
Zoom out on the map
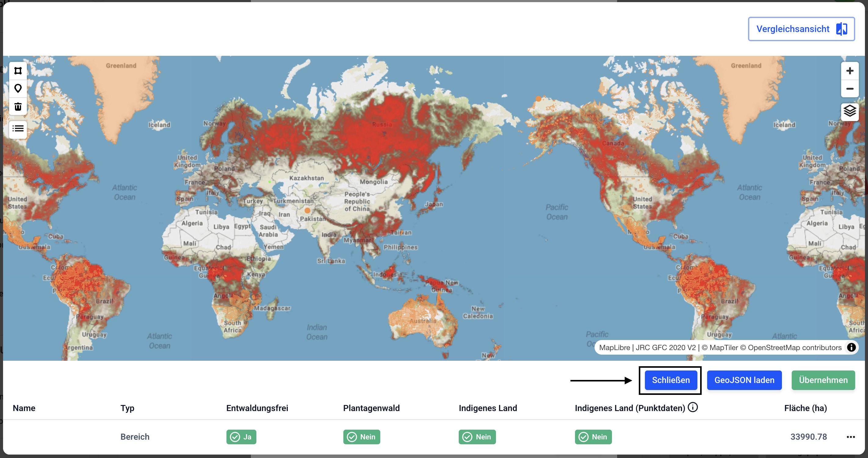849,89
